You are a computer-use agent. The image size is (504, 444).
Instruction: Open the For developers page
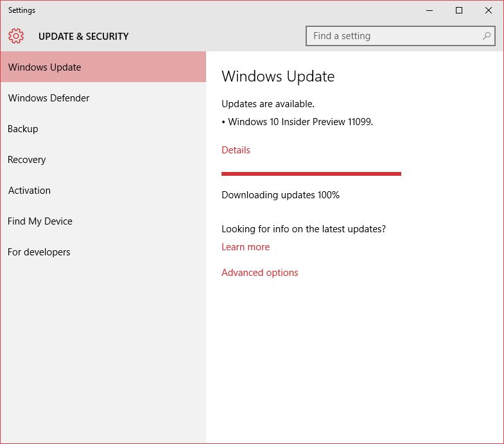[103, 252]
